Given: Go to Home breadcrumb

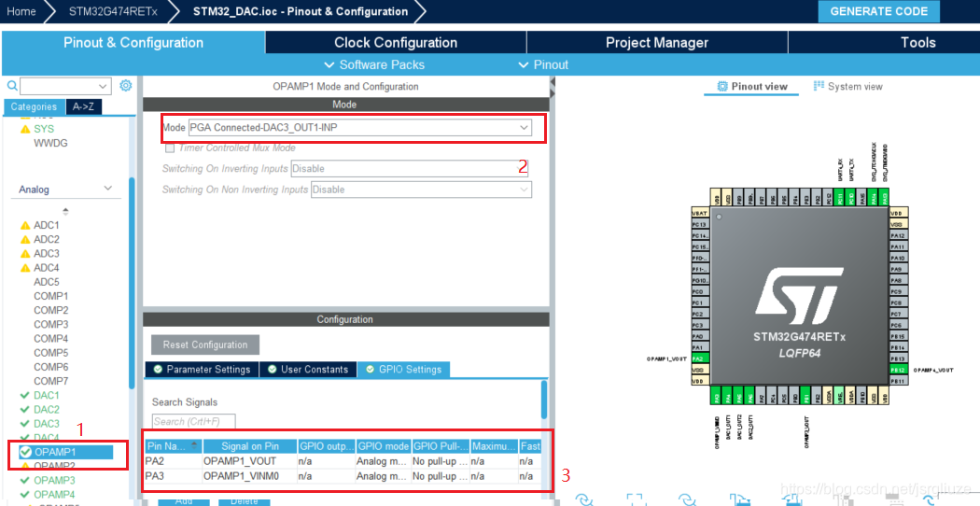Looking at the screenshot, I should (x=21, y=11).
